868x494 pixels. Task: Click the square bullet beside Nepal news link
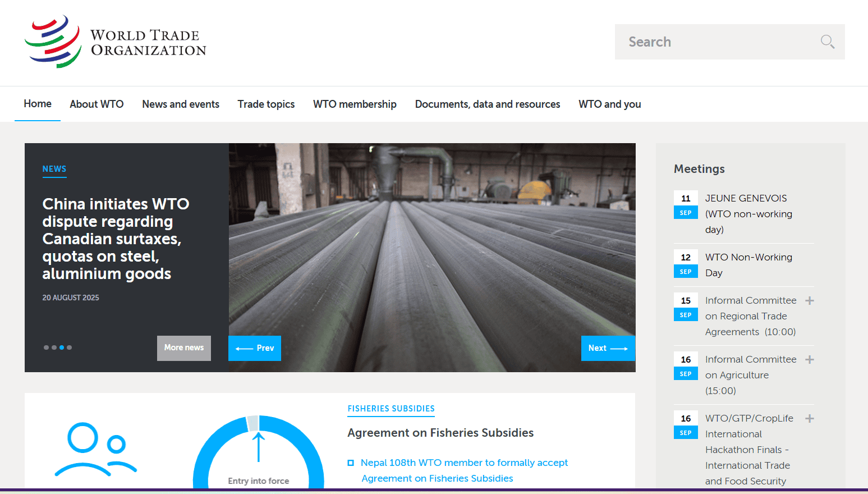[x=351, y=463]
